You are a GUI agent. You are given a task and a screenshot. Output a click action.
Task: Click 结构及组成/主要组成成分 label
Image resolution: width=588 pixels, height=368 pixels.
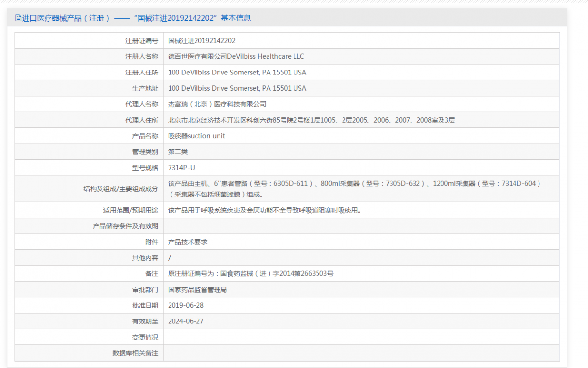coord(121,189)
